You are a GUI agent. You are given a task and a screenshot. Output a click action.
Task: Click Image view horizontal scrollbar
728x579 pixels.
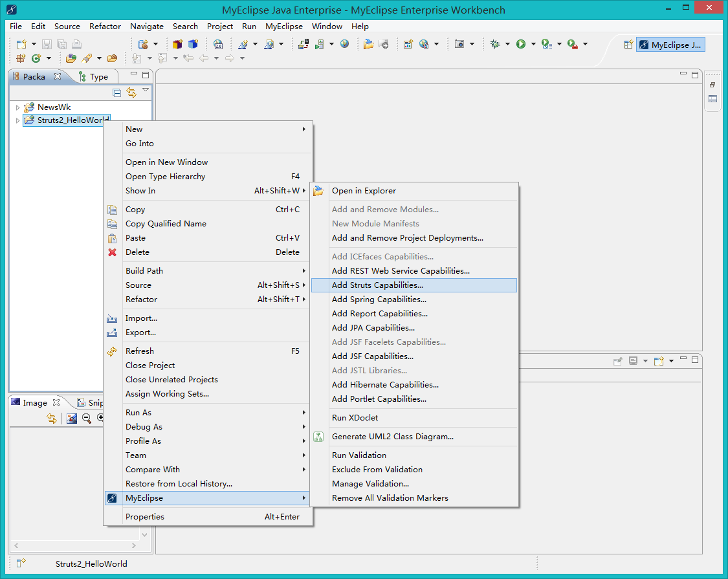(x=75, y=545)
